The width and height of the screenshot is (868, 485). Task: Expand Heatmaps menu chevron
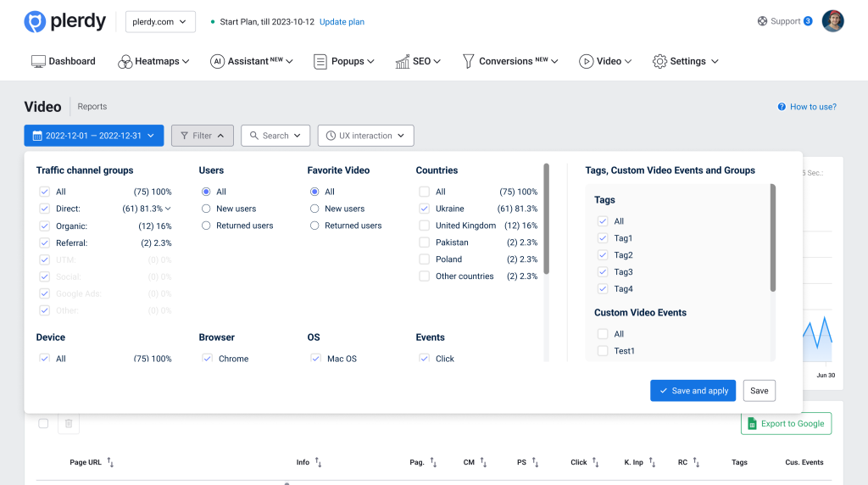[186, 61]
